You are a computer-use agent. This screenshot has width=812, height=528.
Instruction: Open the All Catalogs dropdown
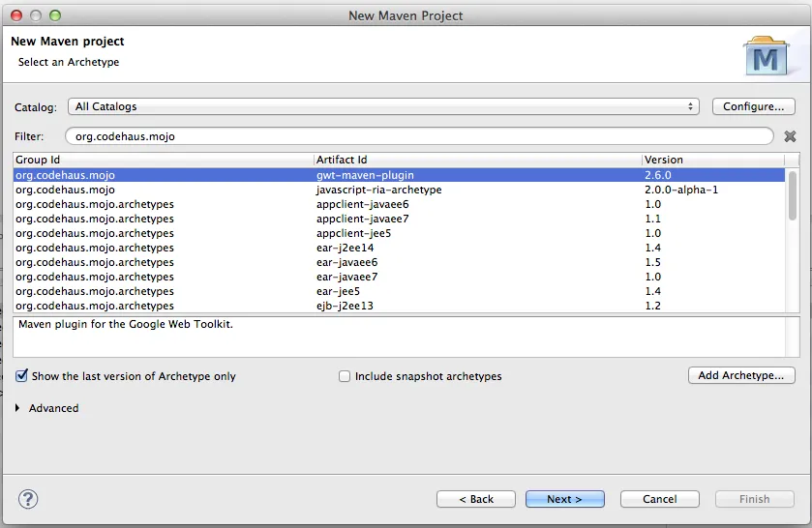[x=383, y=106]
